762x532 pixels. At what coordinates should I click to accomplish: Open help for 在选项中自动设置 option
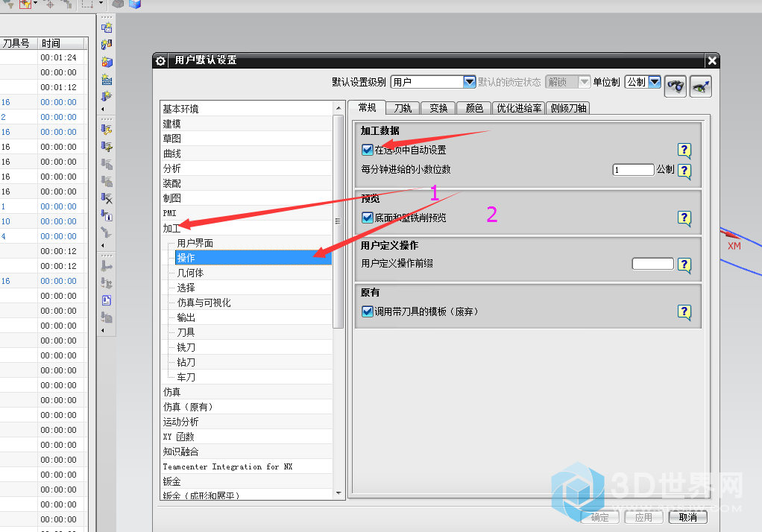[684, 150]
